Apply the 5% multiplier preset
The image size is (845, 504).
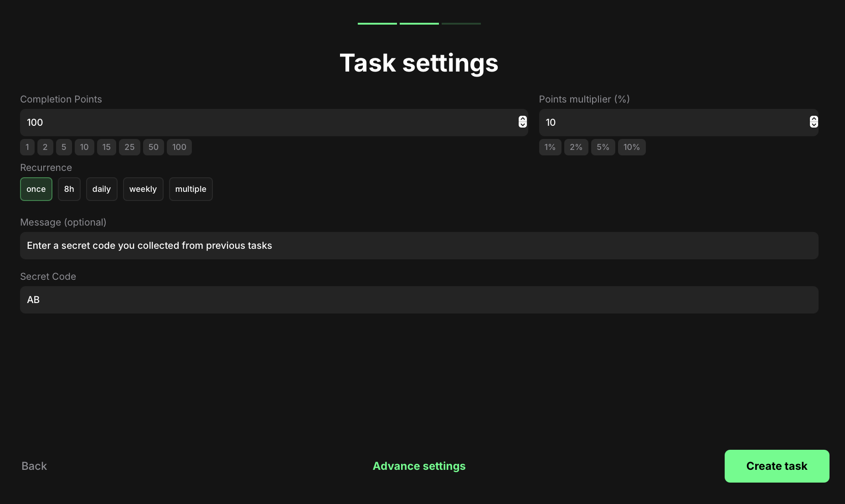tap(603, 147)
